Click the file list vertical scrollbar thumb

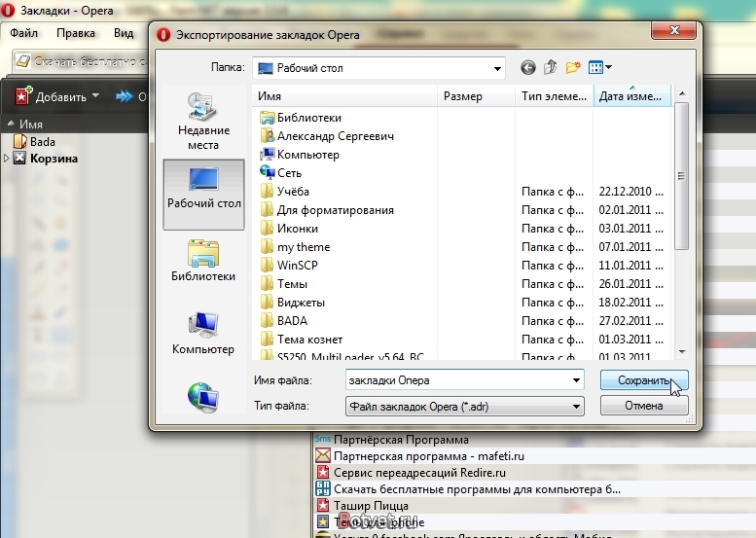pyautogui.click(x=681, y=176)
